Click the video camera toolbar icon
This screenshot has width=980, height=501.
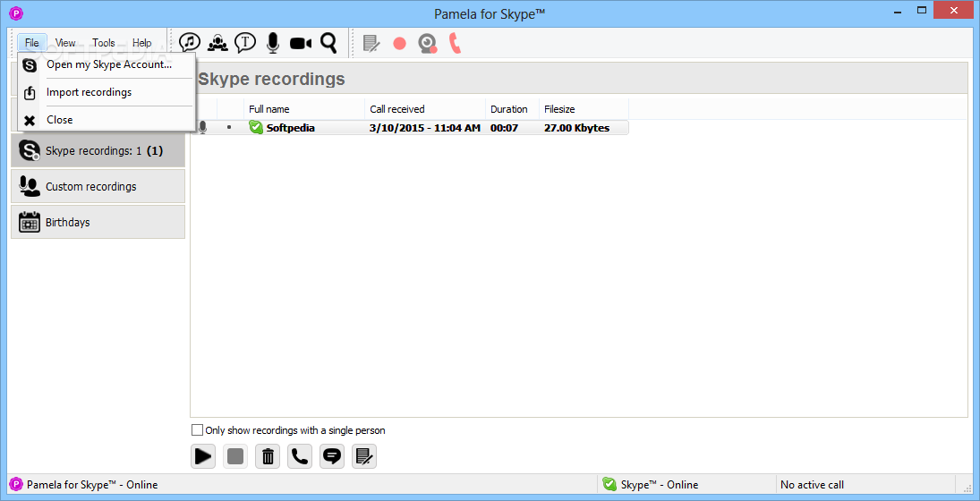pos(300,43)
